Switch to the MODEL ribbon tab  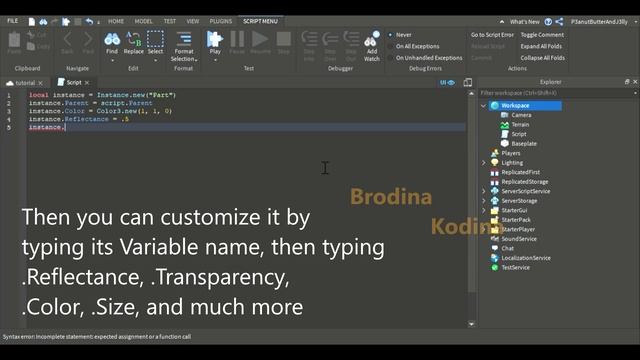[143, 21]
